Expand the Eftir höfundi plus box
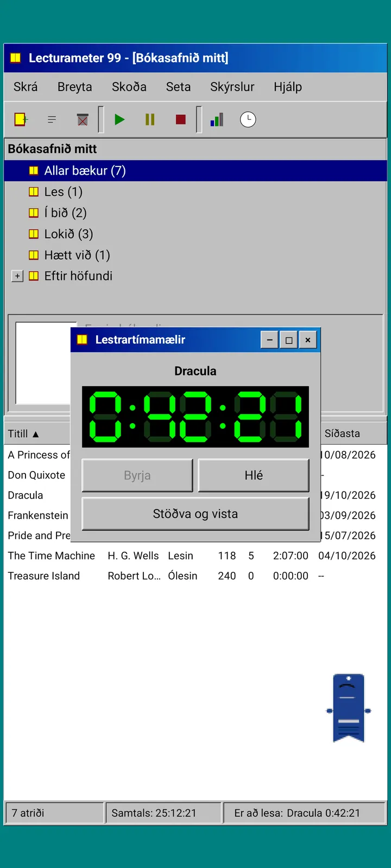The image size is (391, 868). (x=17, y=276)
